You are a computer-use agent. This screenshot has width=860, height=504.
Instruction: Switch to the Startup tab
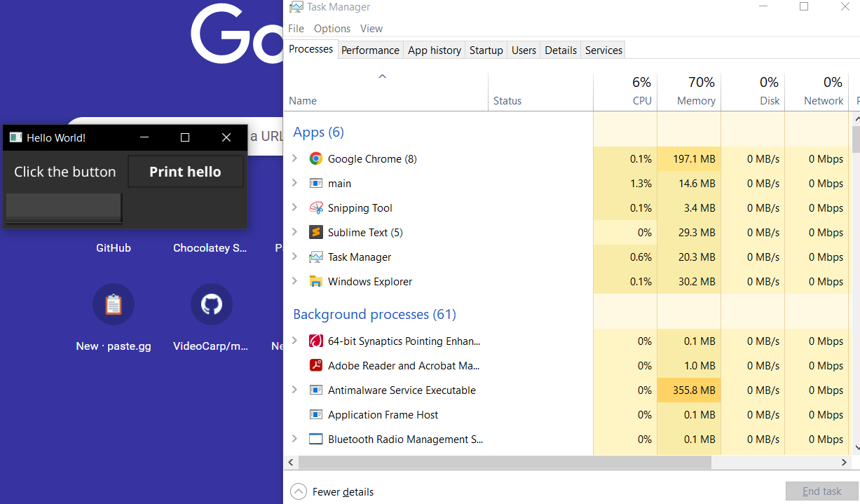tap(486, 50)
